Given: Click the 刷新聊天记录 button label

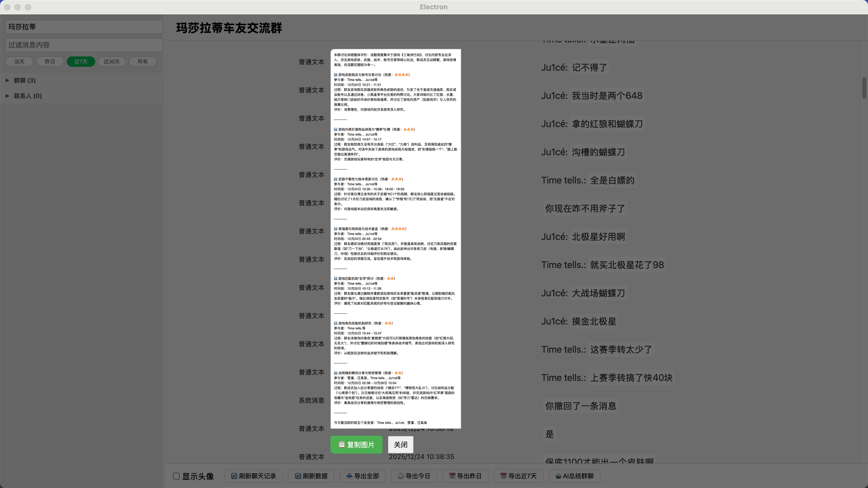Looking at the screenshot, I should click(x=258, y=476).
